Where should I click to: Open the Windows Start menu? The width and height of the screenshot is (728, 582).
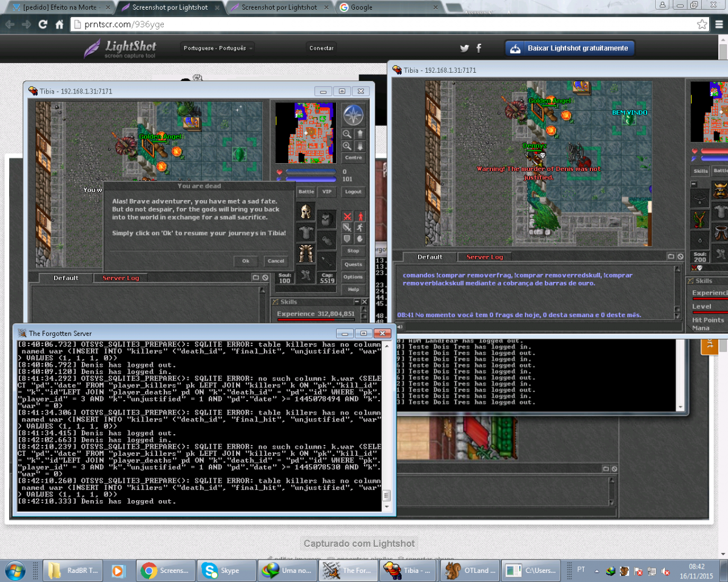pos(15,570)
